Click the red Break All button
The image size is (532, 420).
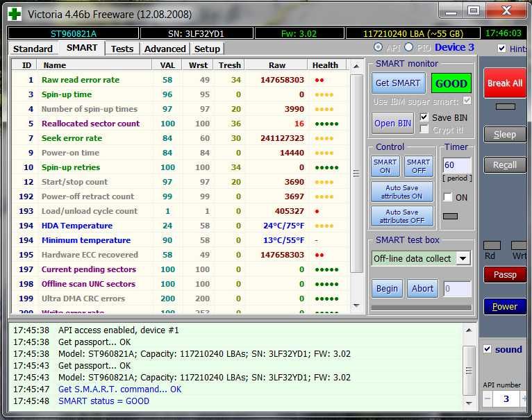point(505,83)
